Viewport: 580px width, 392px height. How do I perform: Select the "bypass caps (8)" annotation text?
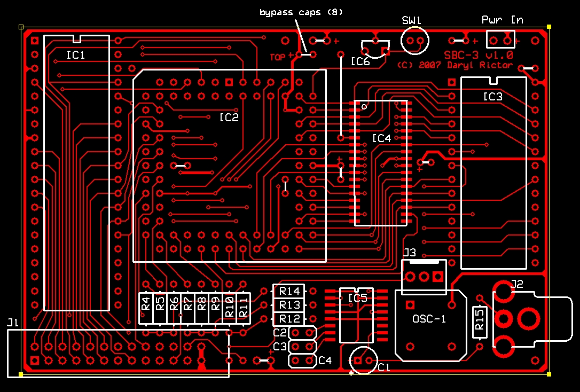click(301, 11)
